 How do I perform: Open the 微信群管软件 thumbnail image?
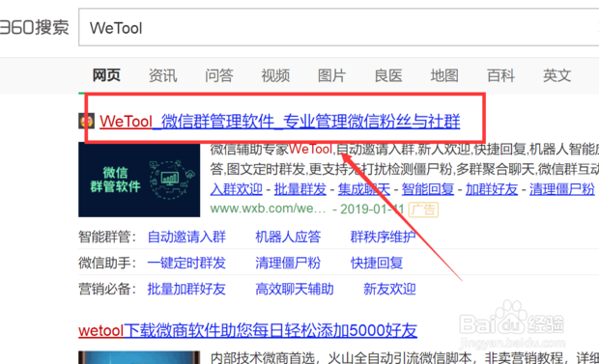139,180
